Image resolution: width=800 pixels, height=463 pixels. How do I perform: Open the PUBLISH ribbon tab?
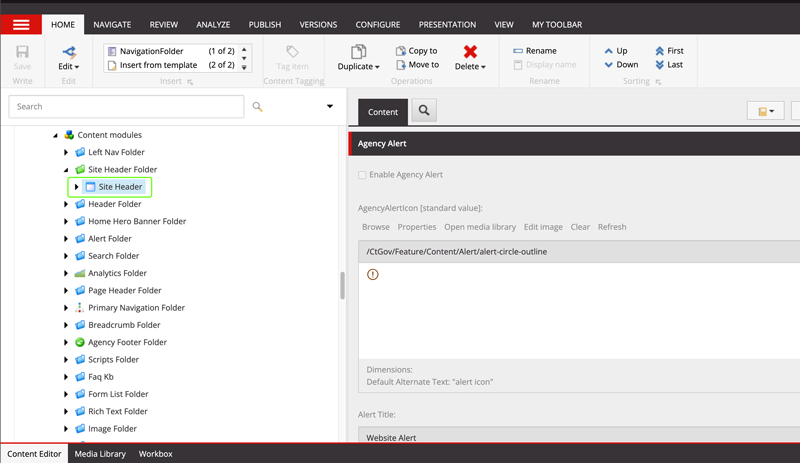[x=264, y=24]
